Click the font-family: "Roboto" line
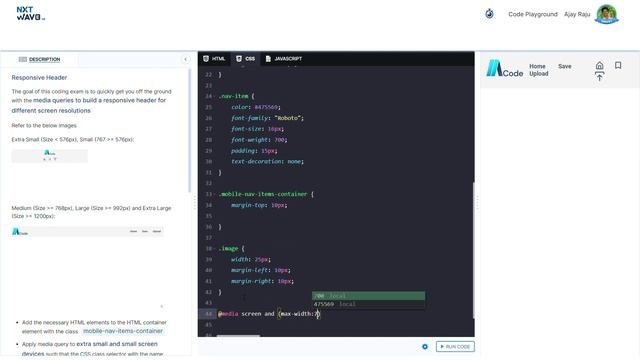Screen dimensions: 640x360 point(267,118)
